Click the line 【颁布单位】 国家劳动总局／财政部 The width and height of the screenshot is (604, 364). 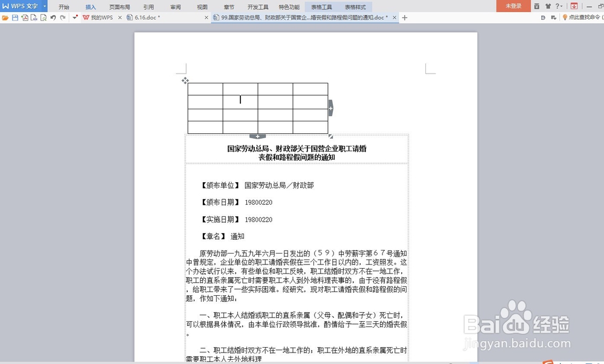click(257, 185)
